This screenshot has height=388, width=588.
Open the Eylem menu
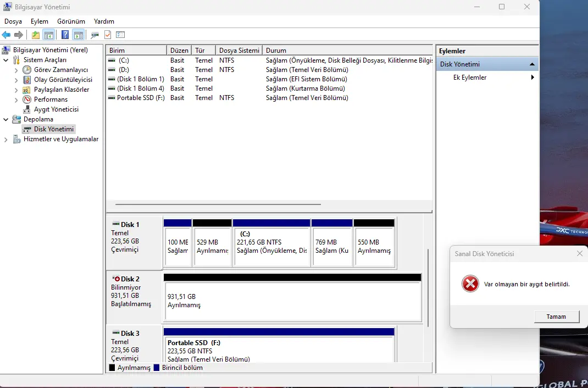[x=40, y=21]
